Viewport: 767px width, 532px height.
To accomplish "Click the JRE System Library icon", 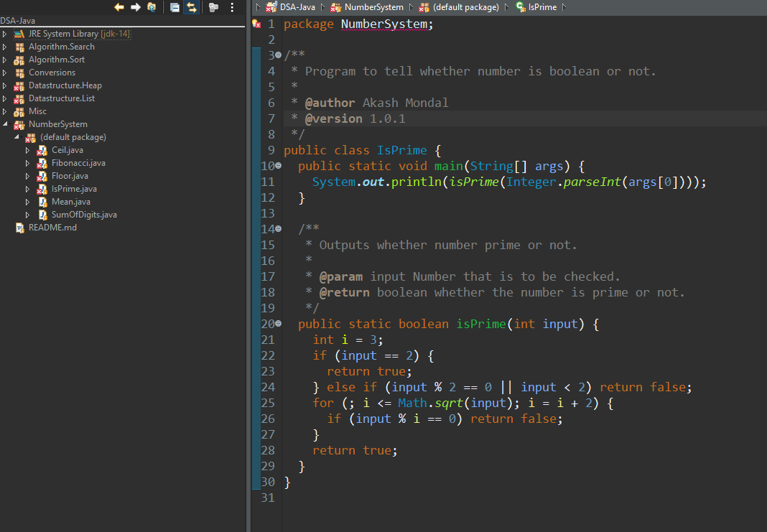I will pos(19,34).
